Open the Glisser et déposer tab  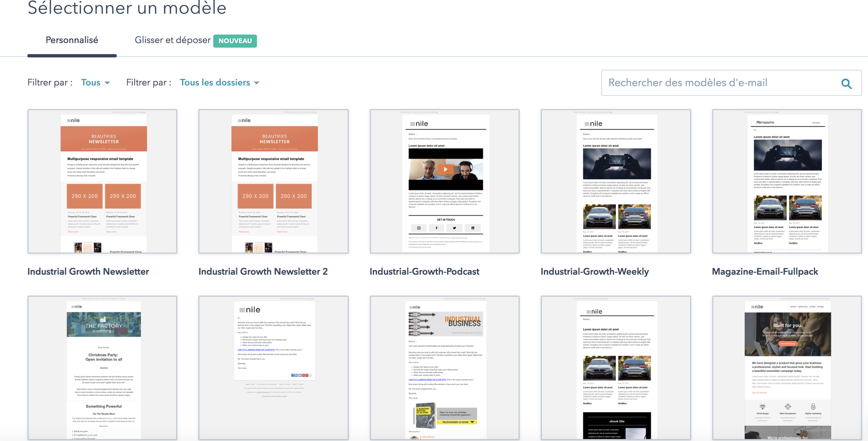(195, 40)
